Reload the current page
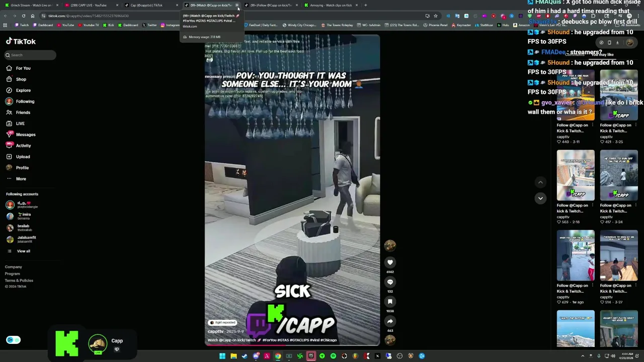 click(x=23, y=16)
